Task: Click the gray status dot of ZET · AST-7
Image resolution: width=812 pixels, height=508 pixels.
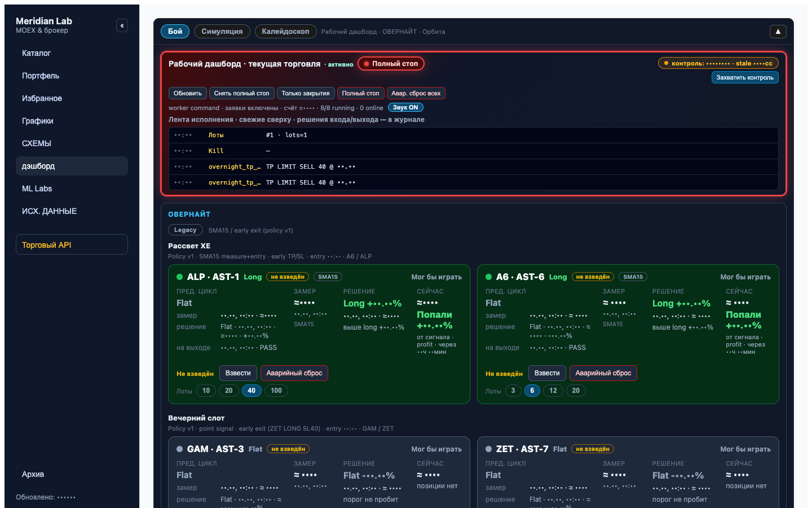Action: point(489,449)
